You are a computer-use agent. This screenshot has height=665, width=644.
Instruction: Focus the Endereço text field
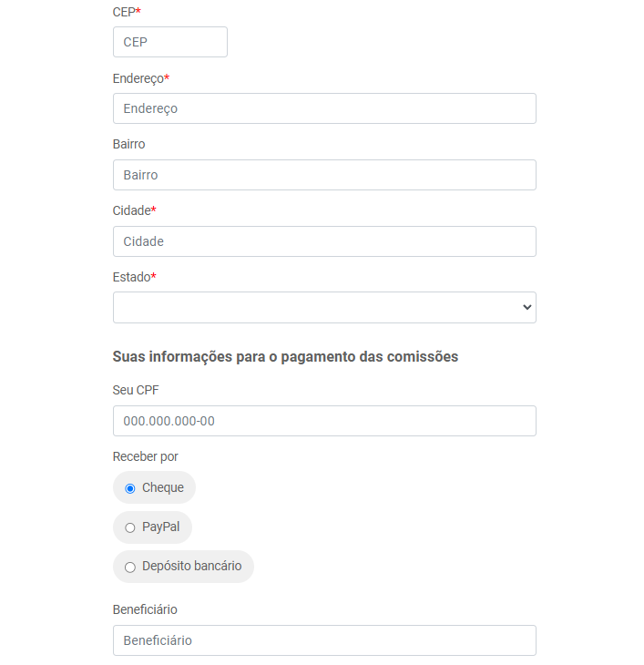(324, 108)
